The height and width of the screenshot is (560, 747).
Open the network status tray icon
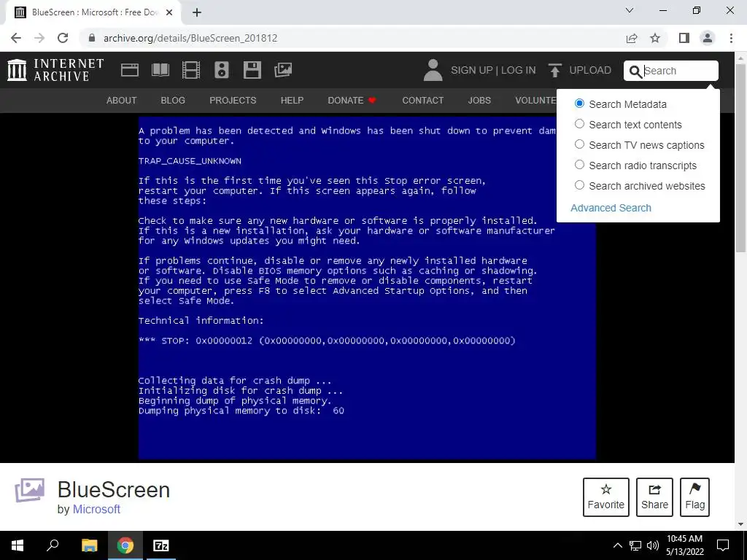click(x=635, y=545)
